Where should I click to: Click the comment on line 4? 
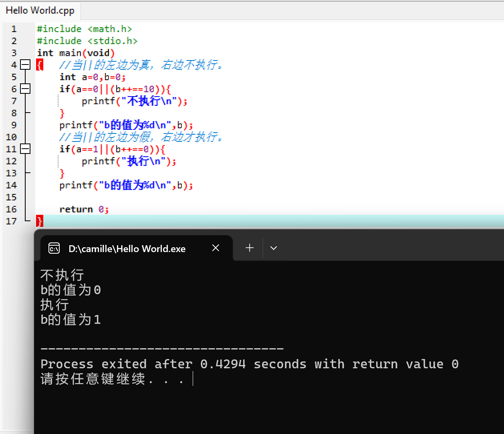[141, 65]
